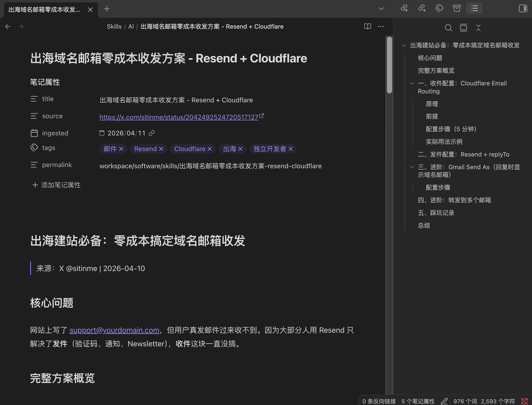Collapse all items in the outline panel

[x=478, y=27]
